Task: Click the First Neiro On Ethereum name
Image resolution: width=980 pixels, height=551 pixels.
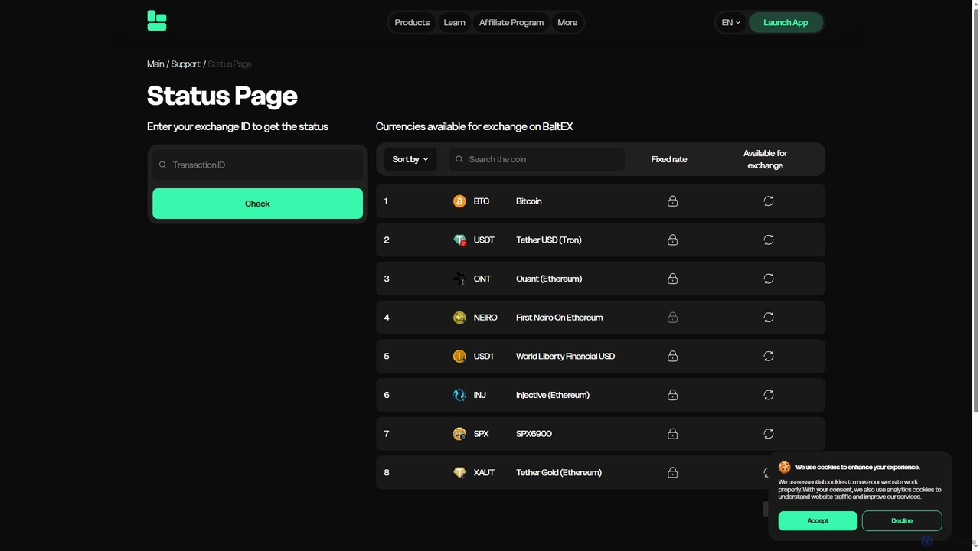Action: coord(560,318)
